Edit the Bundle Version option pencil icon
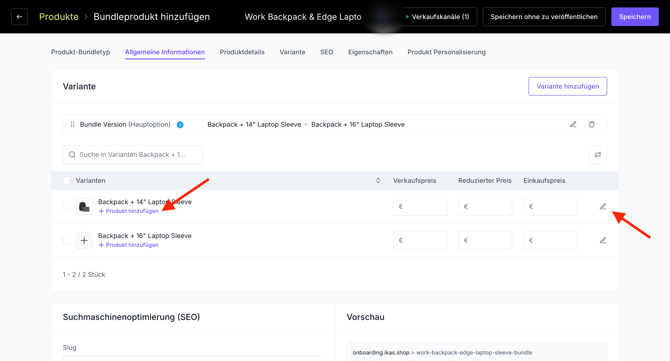Image resolution: width=670 pixels, height=361 pixels. 573,124
